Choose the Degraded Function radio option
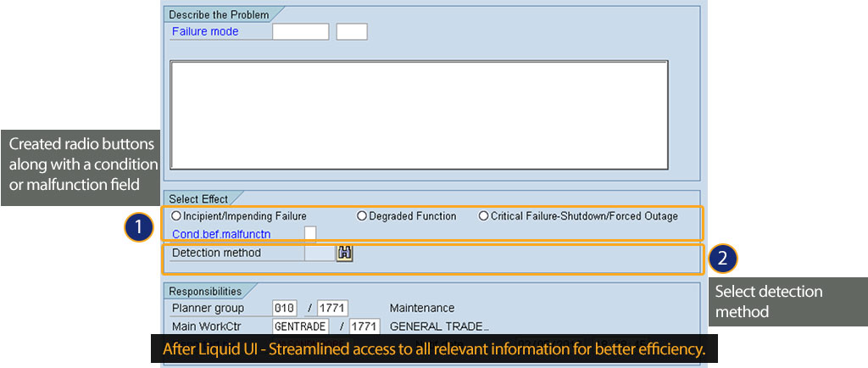The height and width of the screenshot is (368, 868). [362, 216]
